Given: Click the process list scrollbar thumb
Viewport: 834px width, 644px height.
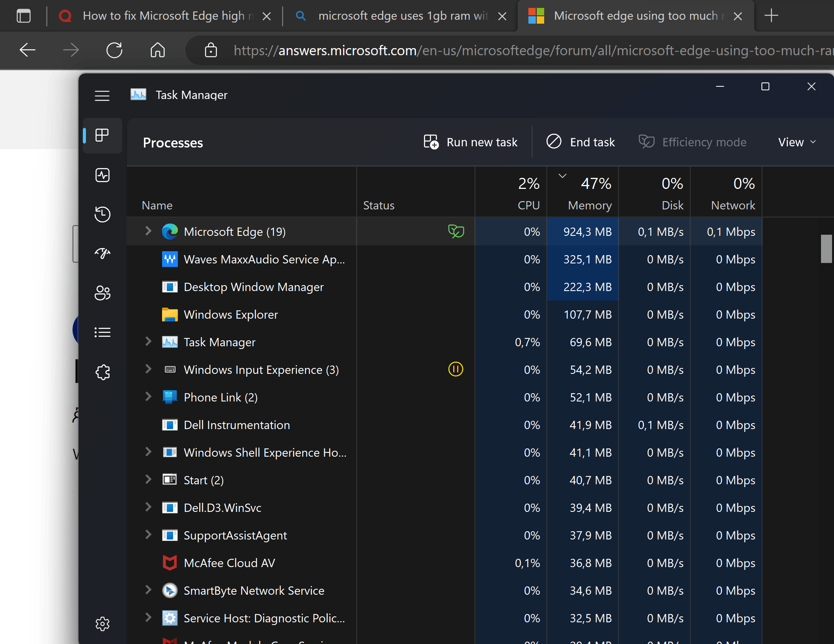Looking at the screenshot, I should 826,248.
